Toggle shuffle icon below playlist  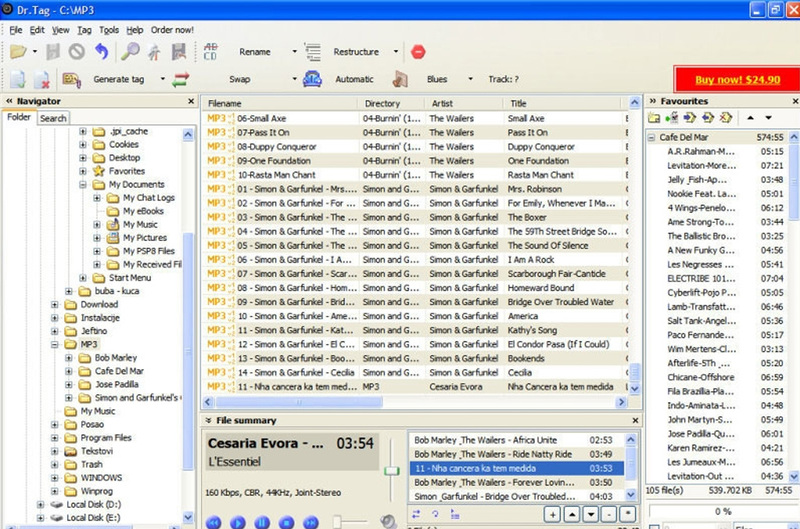tap(416, 514)
